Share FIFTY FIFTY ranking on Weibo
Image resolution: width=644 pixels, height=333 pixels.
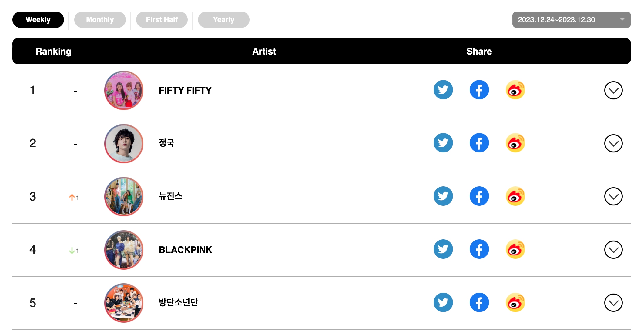pyautogui.click(x=515, y=90)
